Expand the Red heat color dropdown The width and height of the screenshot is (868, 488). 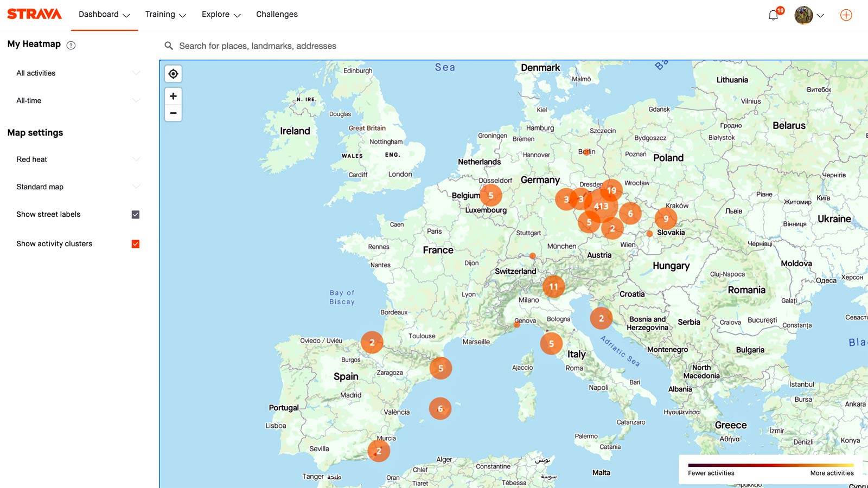pyautogui.click(x=78, y=159)
